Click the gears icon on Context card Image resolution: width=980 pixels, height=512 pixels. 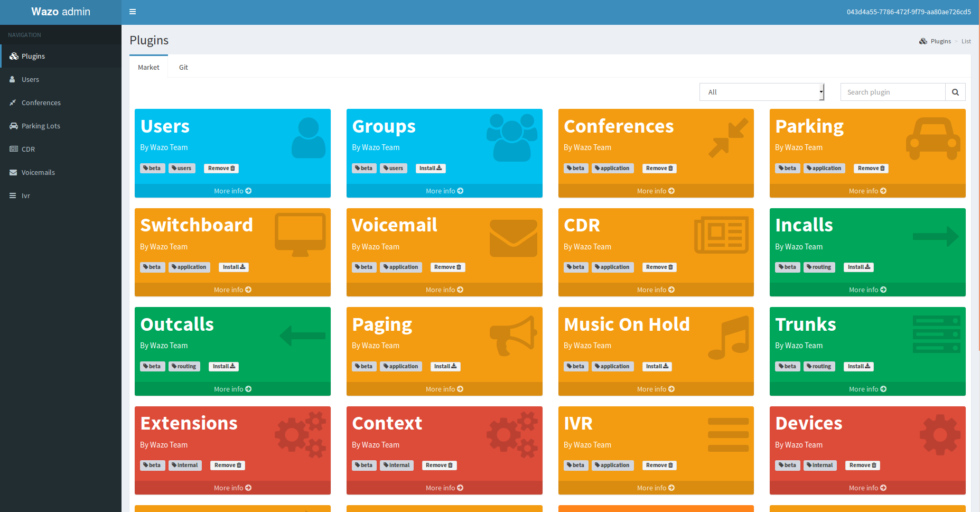512,434
